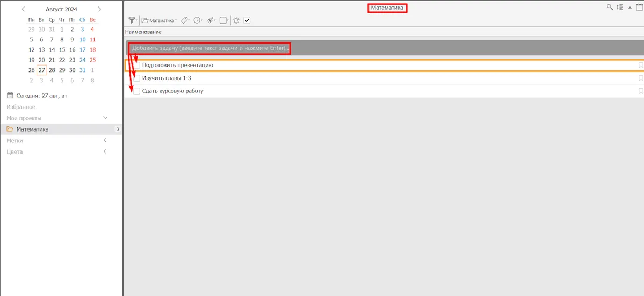Click the tag label icon in toolbar
644x296 pixels.
(x=184, y=20)
